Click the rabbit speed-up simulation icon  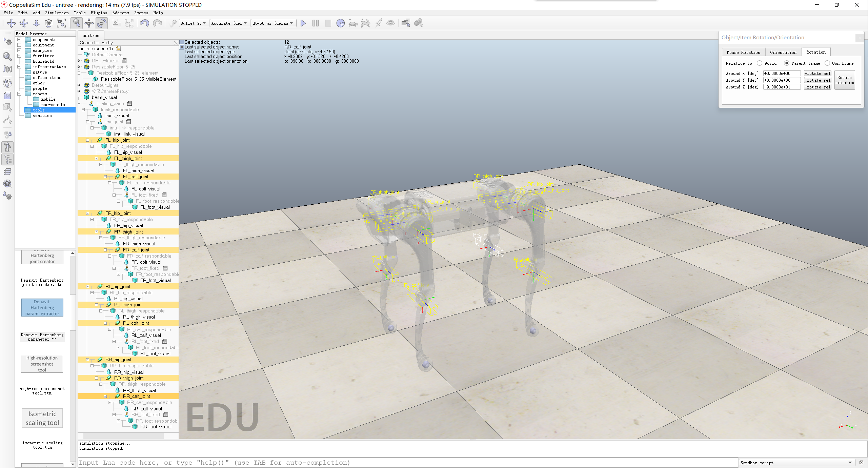365,23
